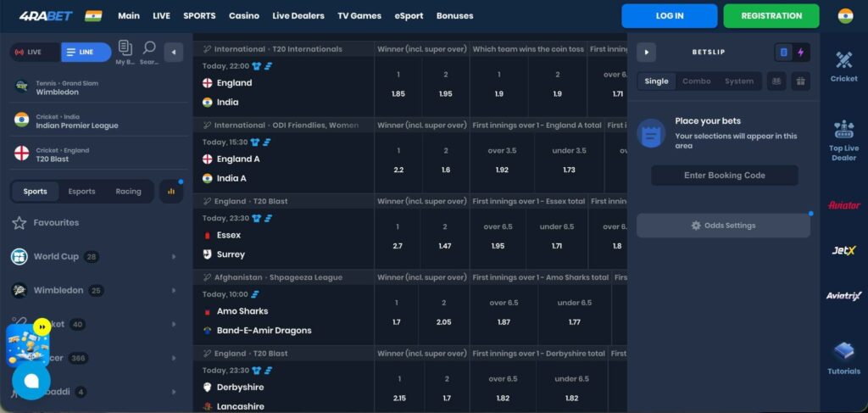Open the England A vs India A match
The height and width of the screenshot is (413, 868).
tap(283, 163)
